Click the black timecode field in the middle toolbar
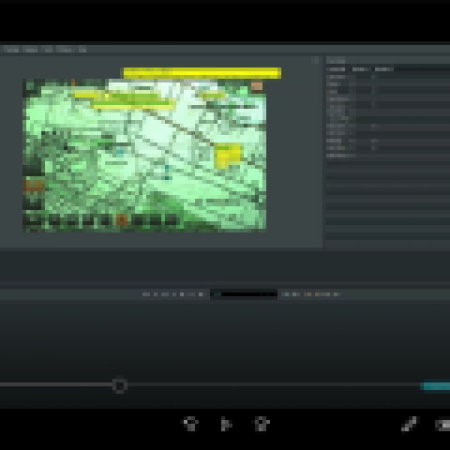The height and width of the screenshot is (450, 450). pyautogui.click(x=244, y=294)
